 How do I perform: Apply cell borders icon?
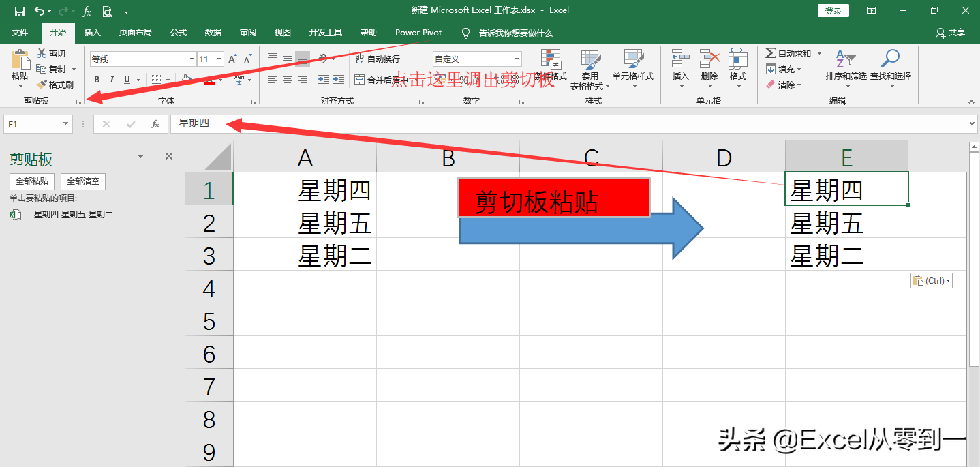pyautogui.click(x=156, y=80)
